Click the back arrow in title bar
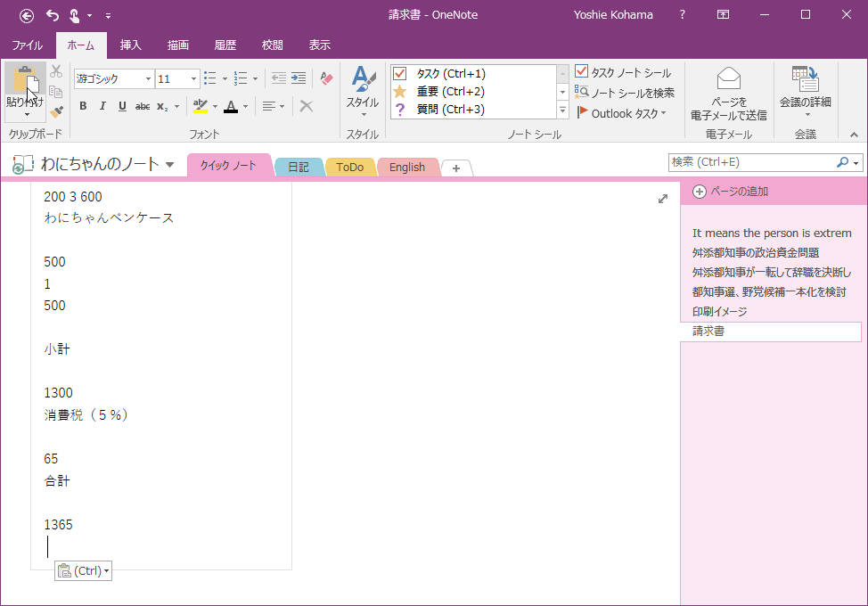The image size is (868, 606). pyautogui.click(x=27, y=15)
